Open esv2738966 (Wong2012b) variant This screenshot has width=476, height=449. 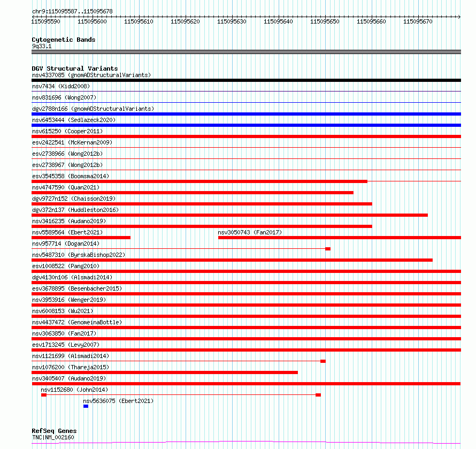tap(67, 154)
